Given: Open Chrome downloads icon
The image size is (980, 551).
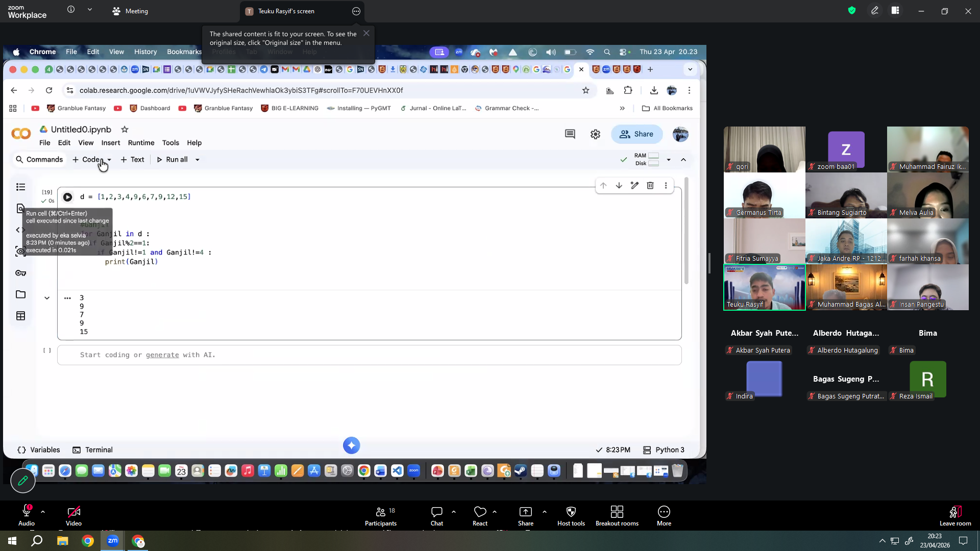Looking at the screenshot, I should (x=654, y=90).
